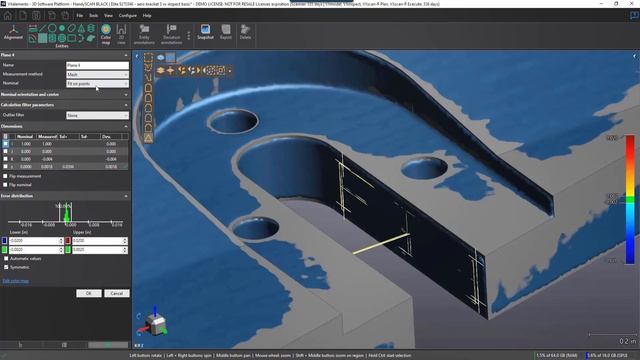Viewport: 640px width, 360px height.
Task: Collapse the Dimensions section
Action: 126,127
